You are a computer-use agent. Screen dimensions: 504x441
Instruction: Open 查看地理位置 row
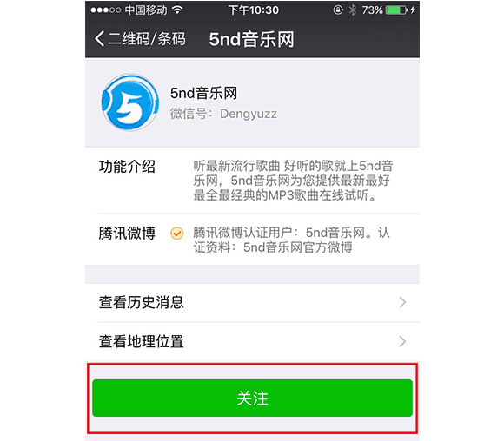click(252, 341)
